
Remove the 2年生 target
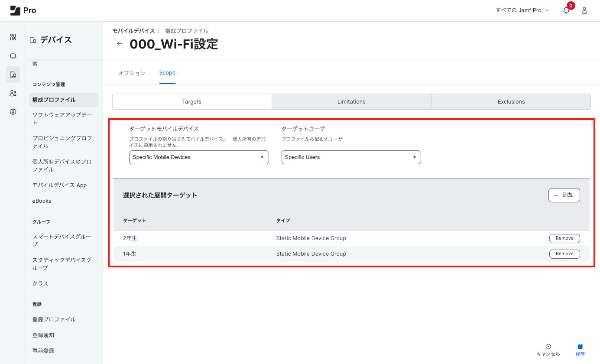[564, 238]
